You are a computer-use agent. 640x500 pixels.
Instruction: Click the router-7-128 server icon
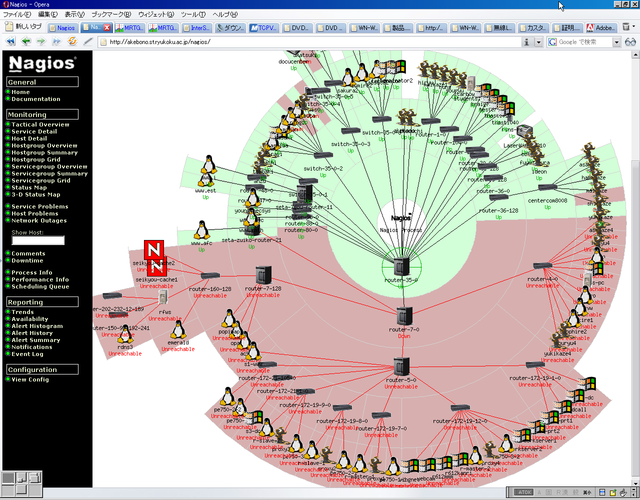263,276
